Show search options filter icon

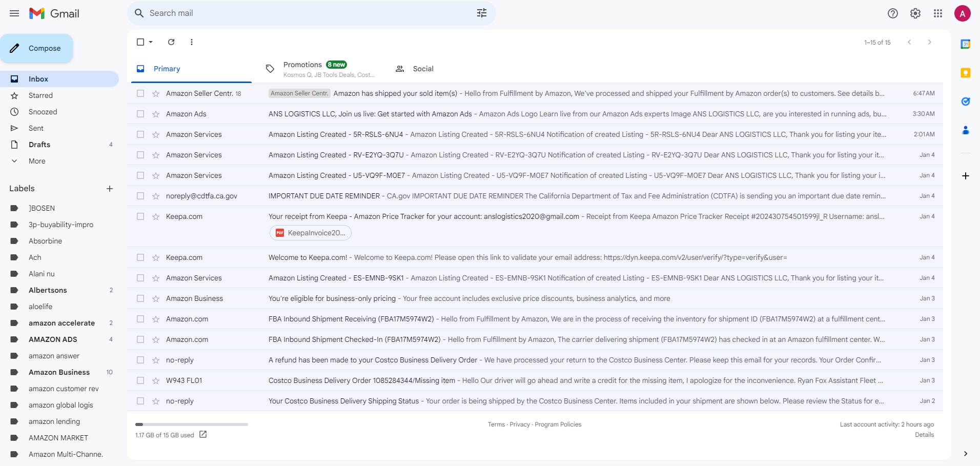click(482, 13)
